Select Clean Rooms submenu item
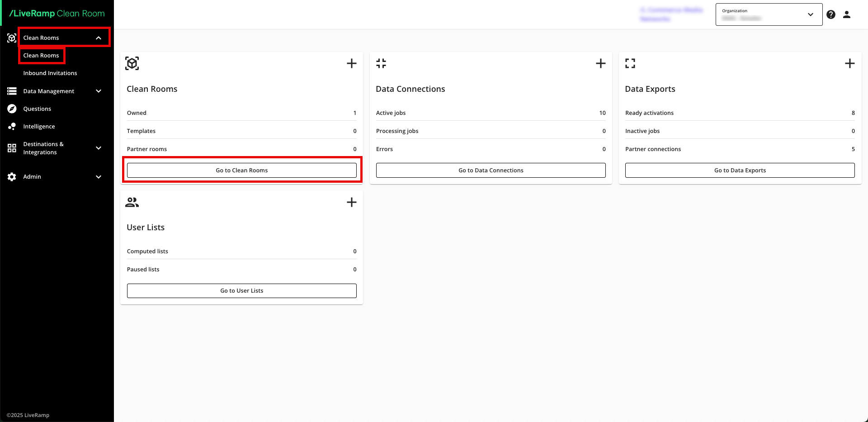The image size is (868, 422). [x=41, y=56]
